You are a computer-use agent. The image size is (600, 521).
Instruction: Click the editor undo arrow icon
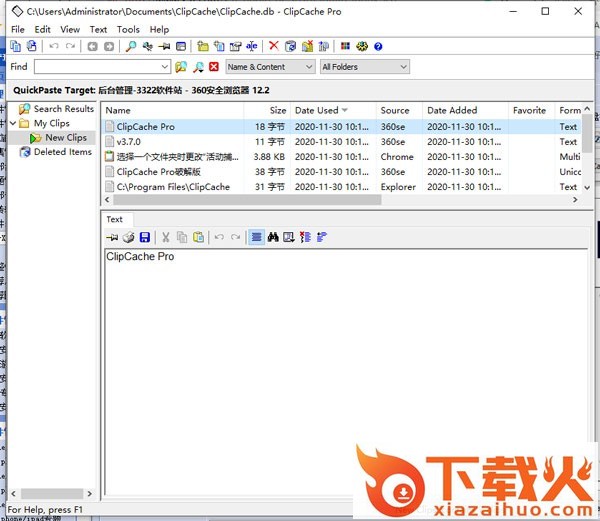point(219,237)
